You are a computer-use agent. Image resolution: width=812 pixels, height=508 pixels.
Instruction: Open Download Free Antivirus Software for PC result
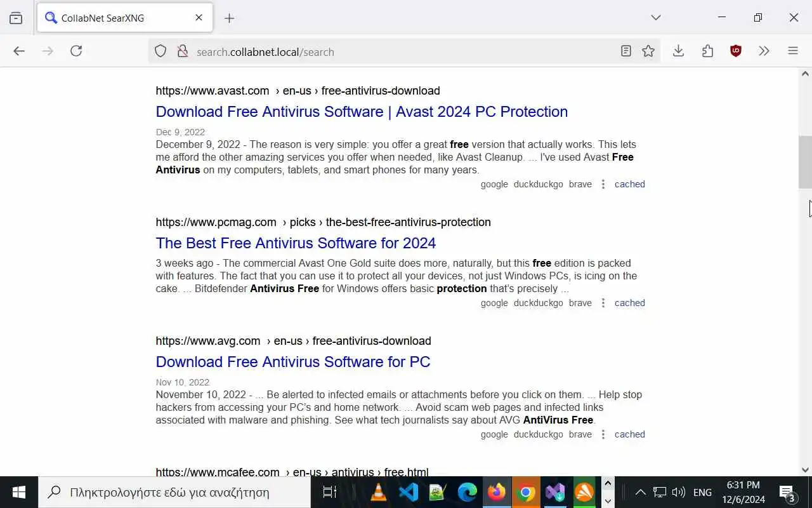(293, 362)
